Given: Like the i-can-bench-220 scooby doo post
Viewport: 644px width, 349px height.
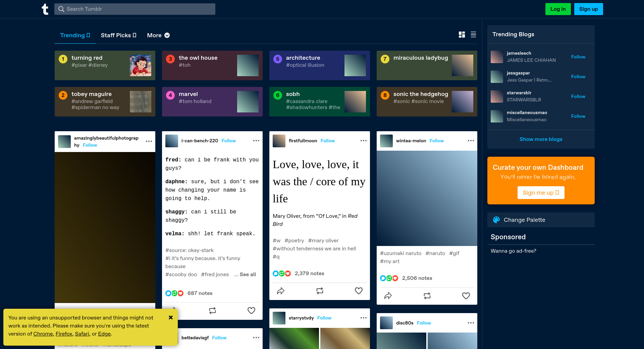Looking at the screenshot, I should coord(251,311).
